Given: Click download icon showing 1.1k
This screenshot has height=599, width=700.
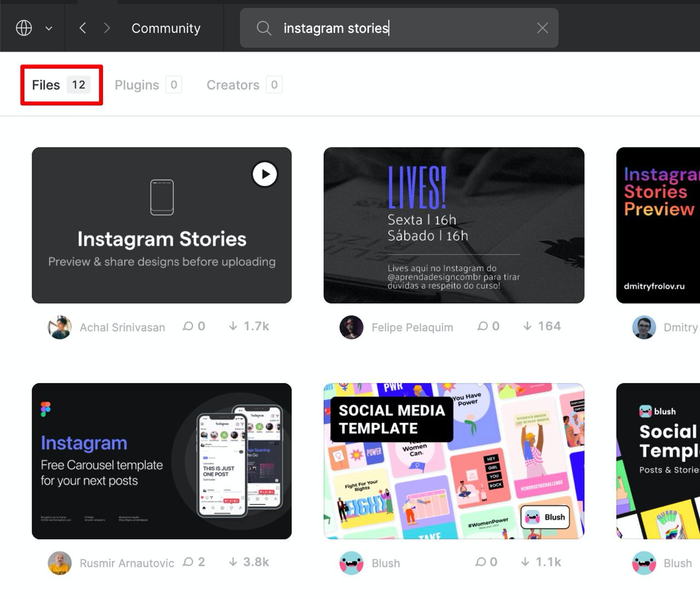Looking at the screenshot, I should tap(525, 562).
